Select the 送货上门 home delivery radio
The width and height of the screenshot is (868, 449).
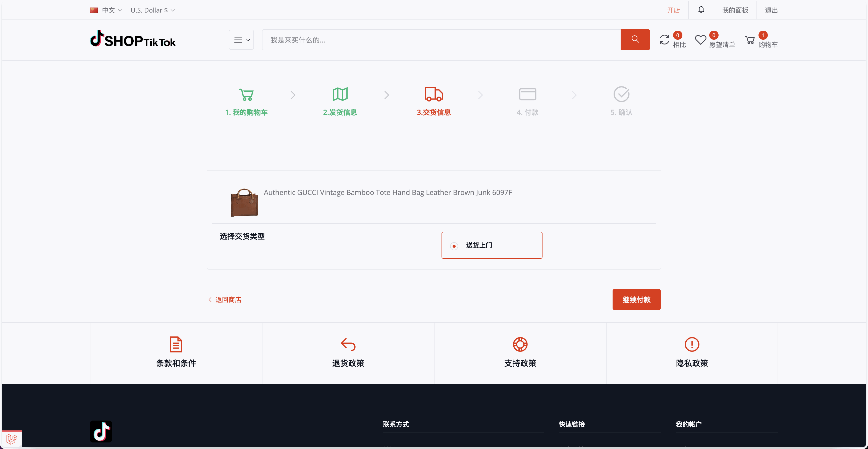pos(454,246)
